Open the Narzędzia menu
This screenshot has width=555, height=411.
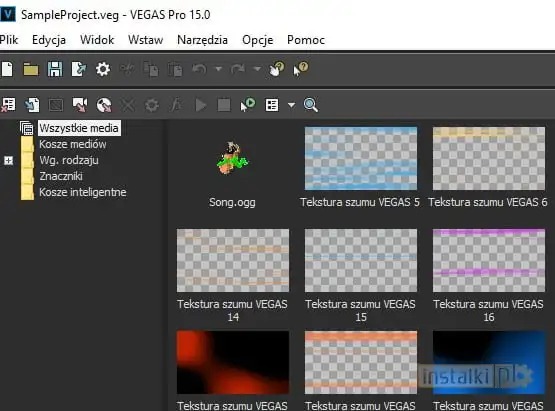point(202,40)
